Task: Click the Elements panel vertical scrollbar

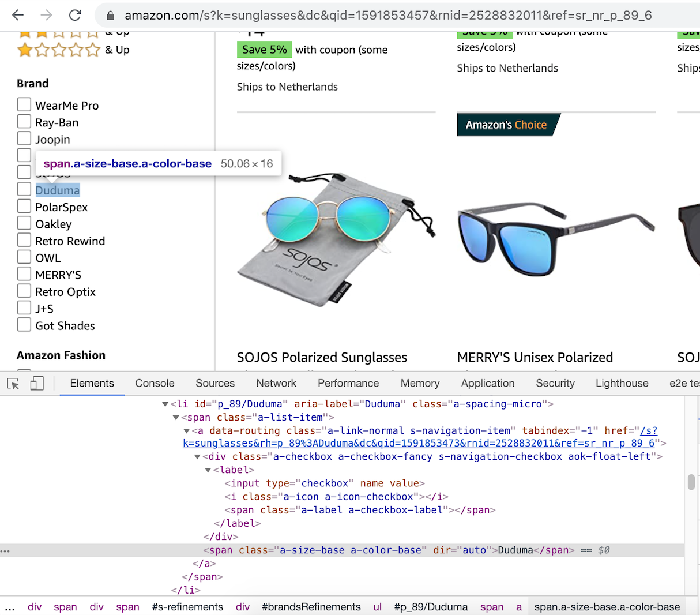Action: click(x=691, y=482)
